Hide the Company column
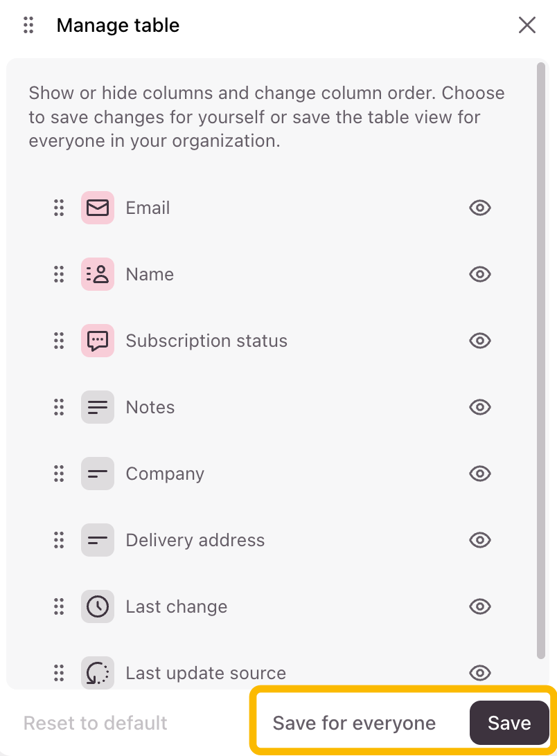The width and height of the screenshot is (557, 756). [480, 474]
